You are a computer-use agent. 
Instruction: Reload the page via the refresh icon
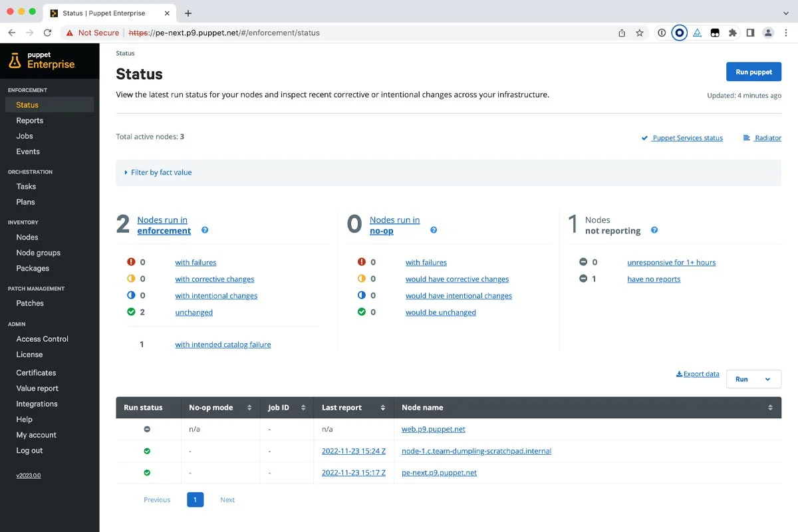[47, 32]
